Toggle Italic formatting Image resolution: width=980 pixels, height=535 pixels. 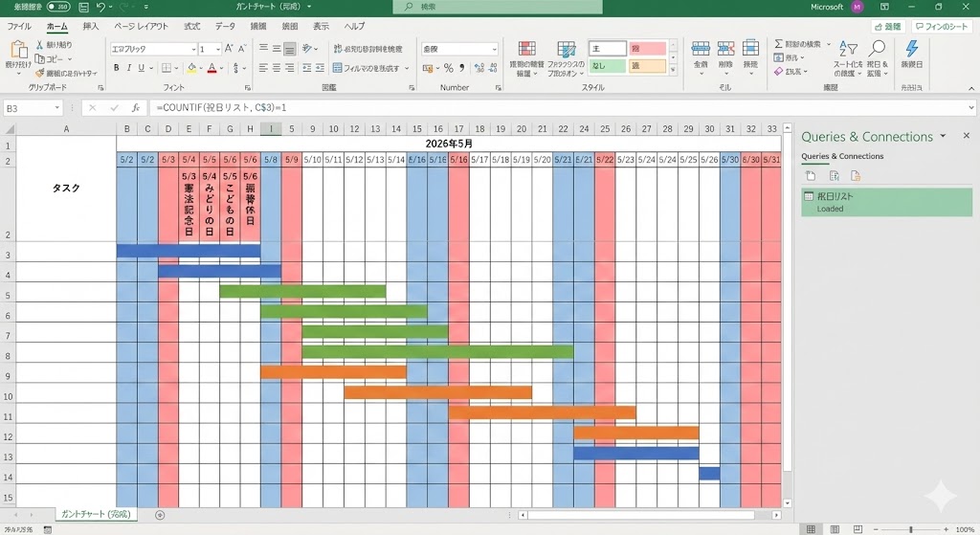pyautogui.click(x=130, y=68)
